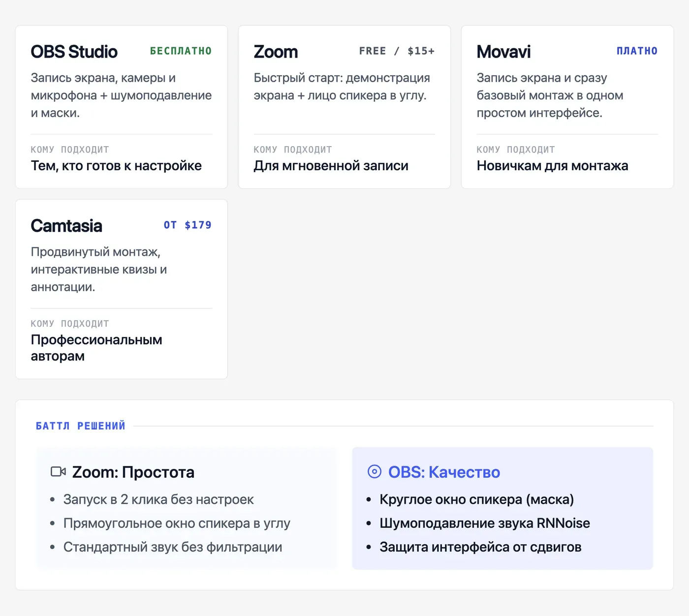The width and height of the screenshot is (689, 616).
Task: Click the text Новичкам для монтажа
Action: click(x=553, y=166)
